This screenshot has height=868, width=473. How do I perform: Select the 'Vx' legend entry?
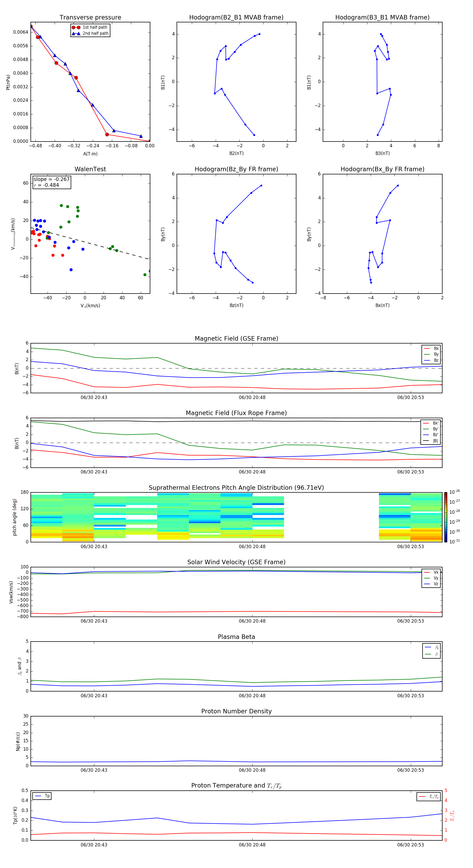[x=431, y=572]
